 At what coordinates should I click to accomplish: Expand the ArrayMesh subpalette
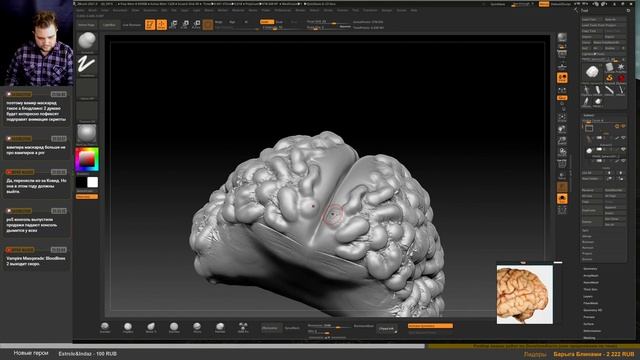coord(591,276)
